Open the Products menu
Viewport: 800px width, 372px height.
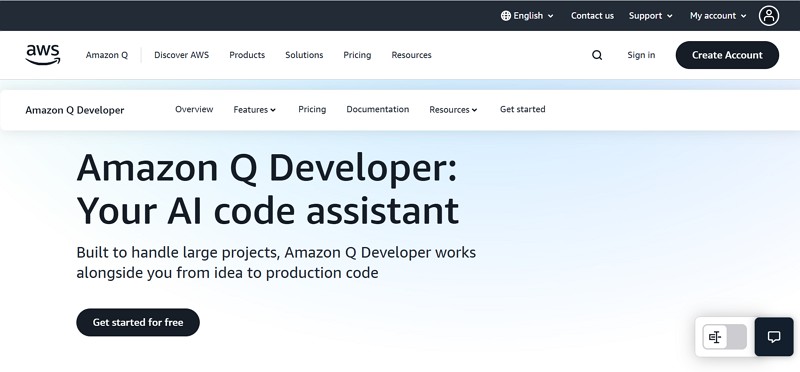[247, 55]
